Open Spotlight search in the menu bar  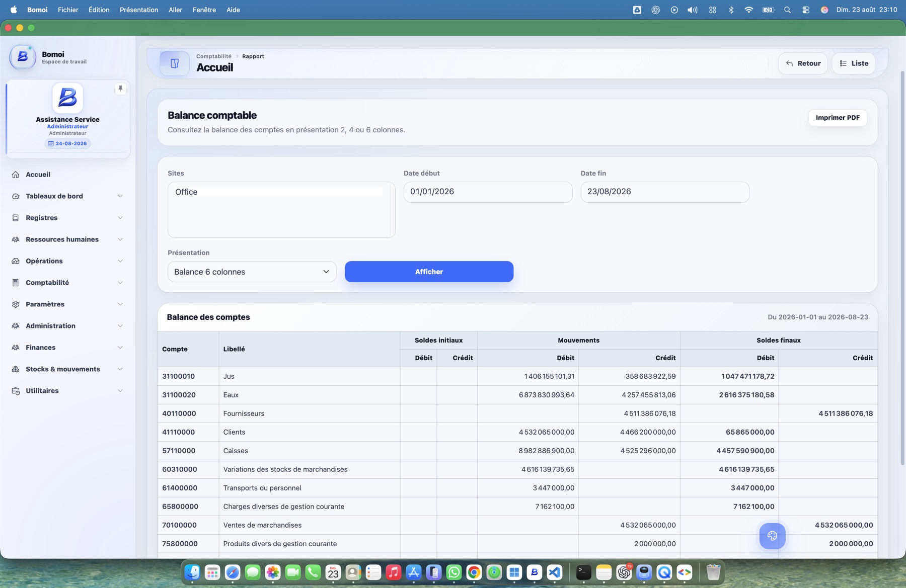point(787,10)
